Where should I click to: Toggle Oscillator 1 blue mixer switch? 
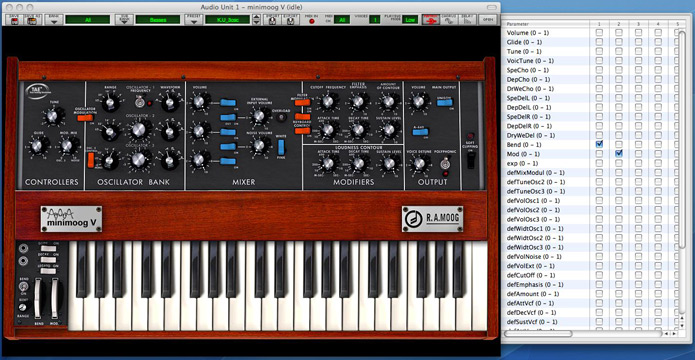(228, 102)
